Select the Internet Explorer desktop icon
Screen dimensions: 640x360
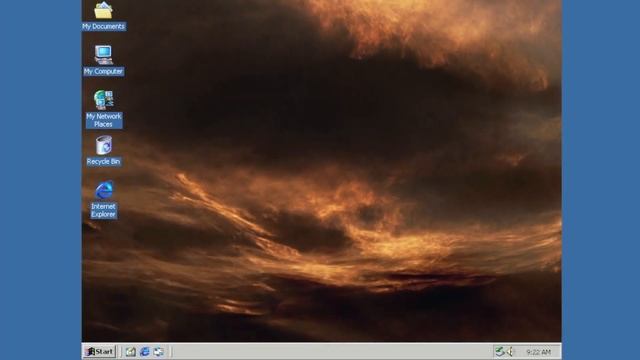tap(104, 191)
